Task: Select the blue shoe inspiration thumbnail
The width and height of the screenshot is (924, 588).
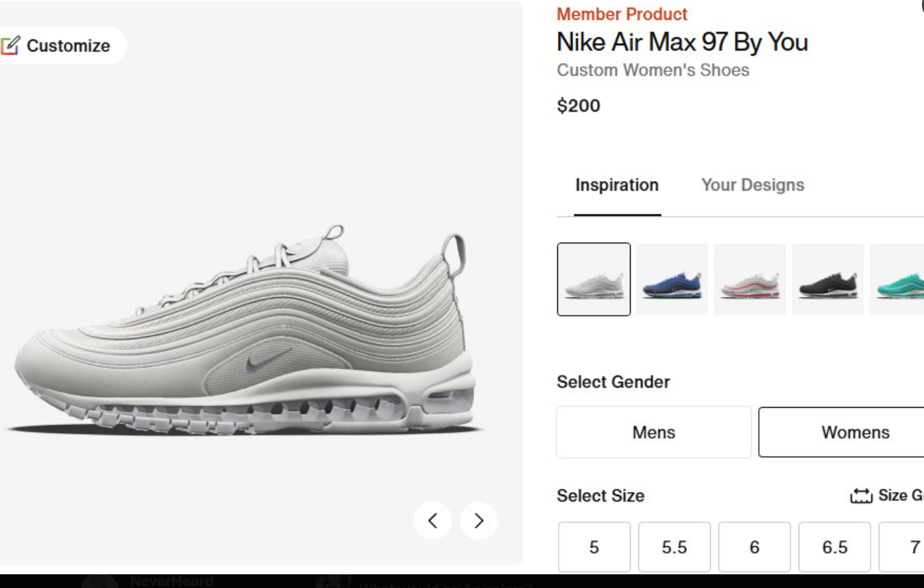Action: pyautogui.click(x=672, y=279)
